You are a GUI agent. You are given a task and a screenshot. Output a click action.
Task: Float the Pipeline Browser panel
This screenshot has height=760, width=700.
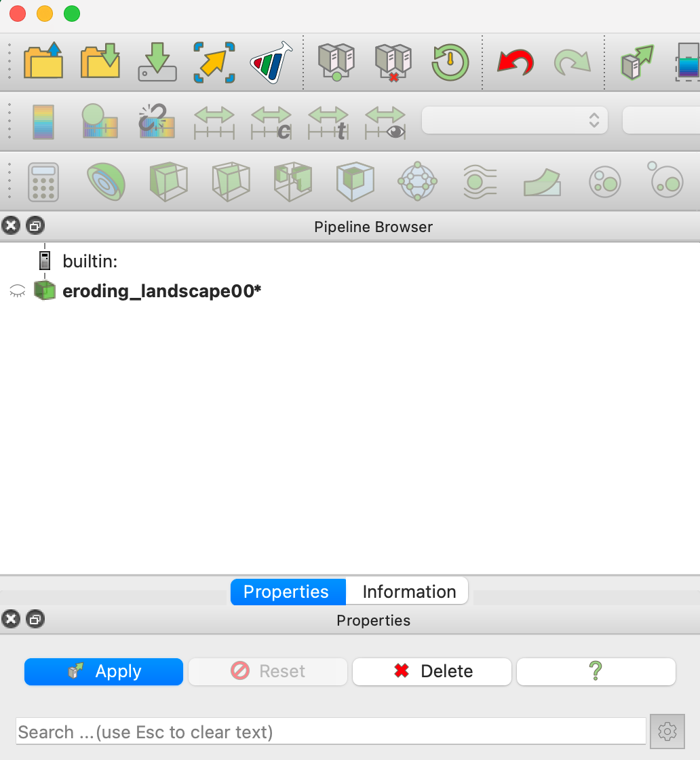click(35, 225)
